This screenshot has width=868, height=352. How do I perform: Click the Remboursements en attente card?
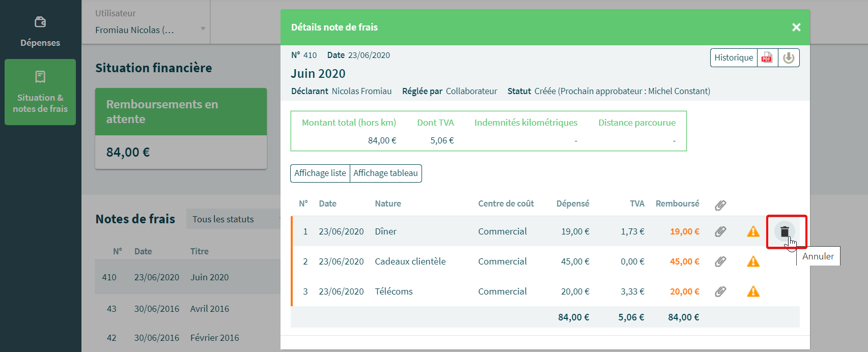pyautogui.click(x=181, y=128)
